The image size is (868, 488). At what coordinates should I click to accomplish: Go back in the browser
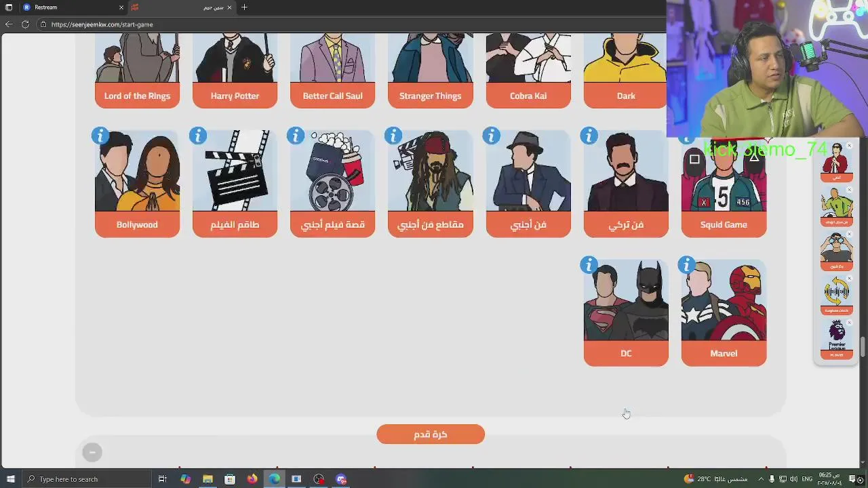click(x=9, y=24)
